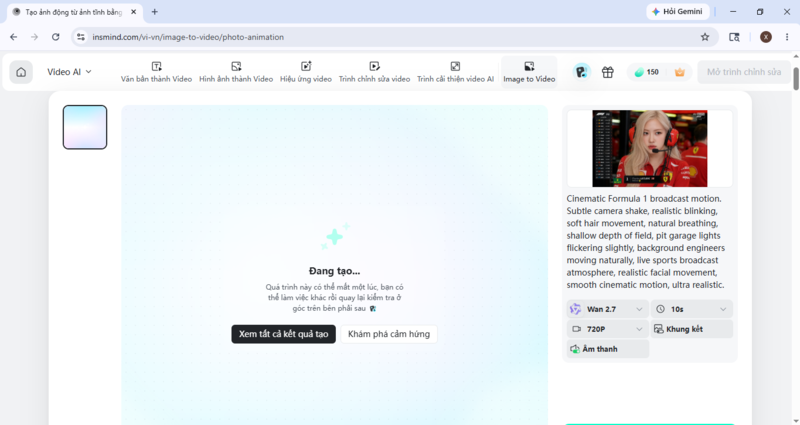Click the site info icon in address bar

(81, 37)
